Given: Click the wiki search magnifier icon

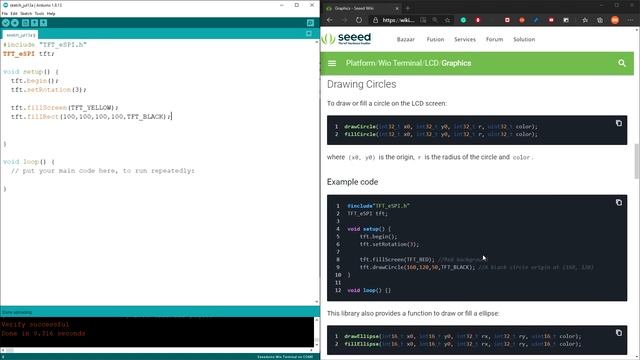Looking at the screenshot, I should 622,63.
